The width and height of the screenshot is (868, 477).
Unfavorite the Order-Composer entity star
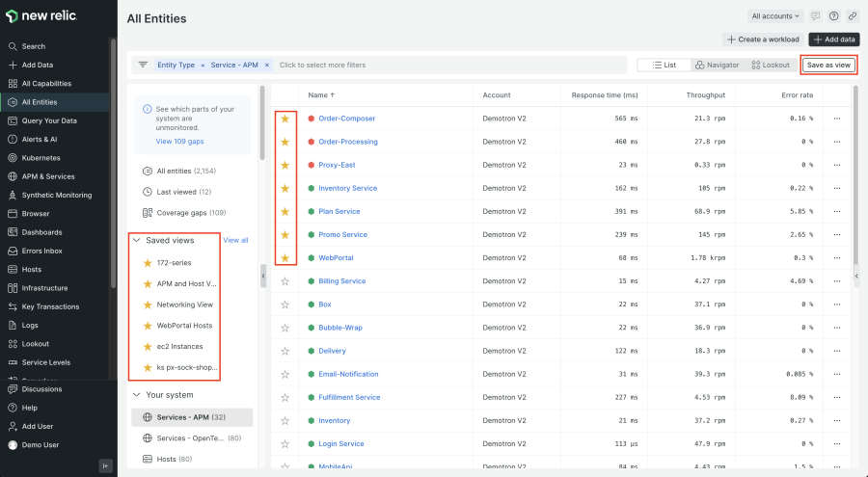pos(285,119)
